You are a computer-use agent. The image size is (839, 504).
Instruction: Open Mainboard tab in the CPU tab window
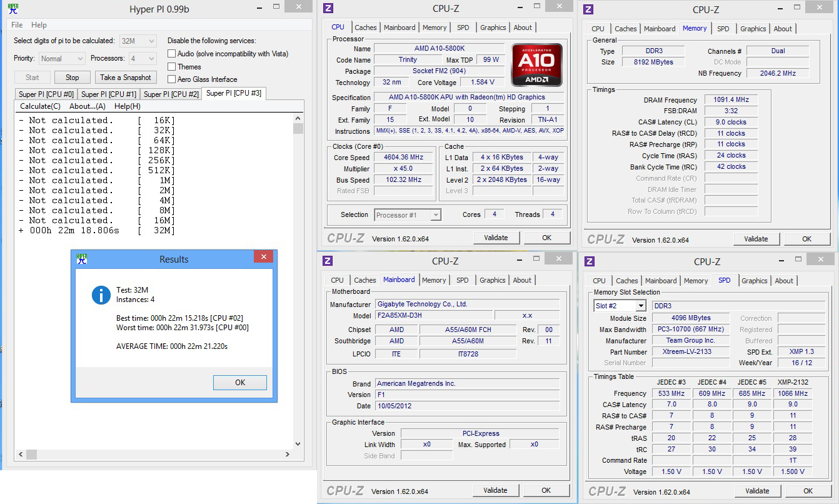coord(399,28)
